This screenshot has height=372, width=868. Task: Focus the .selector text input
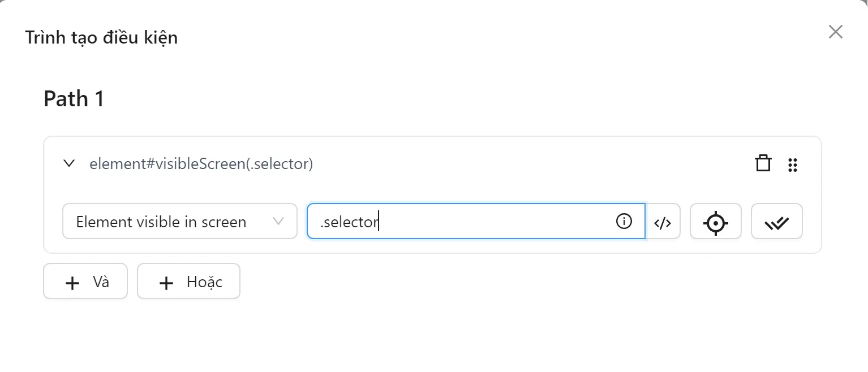tap(464, 222)
